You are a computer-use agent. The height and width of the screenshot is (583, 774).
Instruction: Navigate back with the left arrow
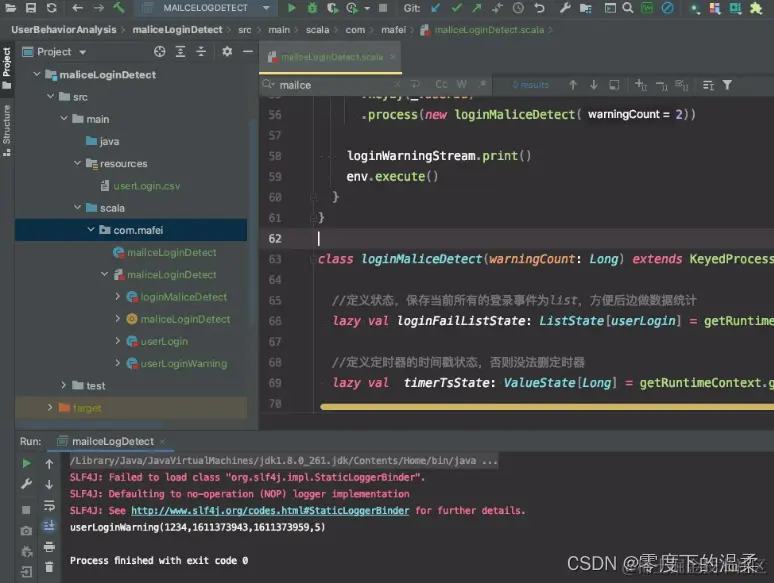pos(77,7)
